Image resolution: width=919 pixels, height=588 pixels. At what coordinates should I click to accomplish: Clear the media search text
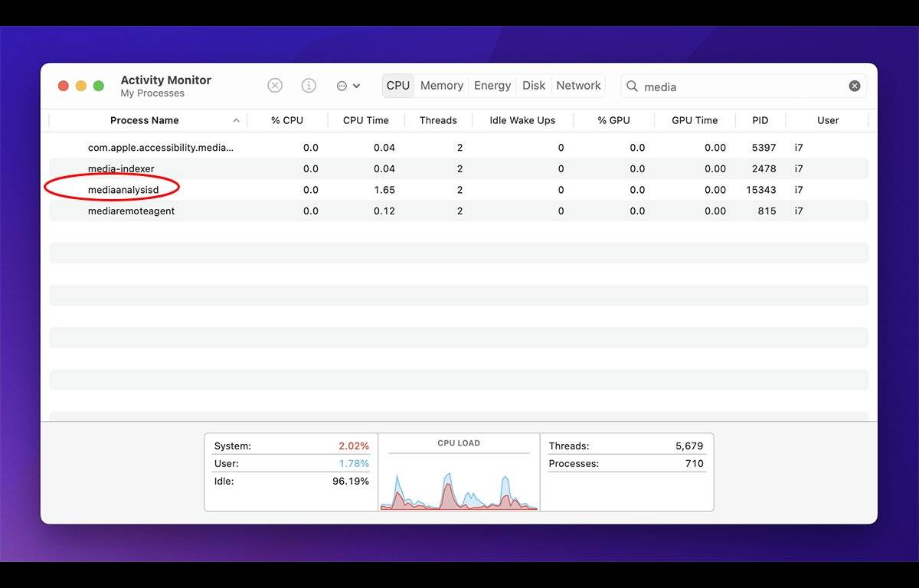coord(855,87)
